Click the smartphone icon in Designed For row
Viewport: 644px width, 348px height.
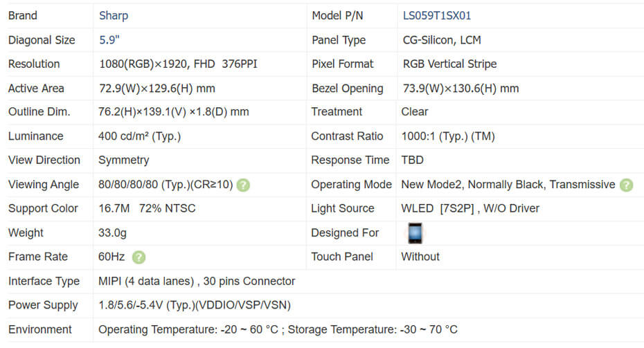(x=414, y=233)
